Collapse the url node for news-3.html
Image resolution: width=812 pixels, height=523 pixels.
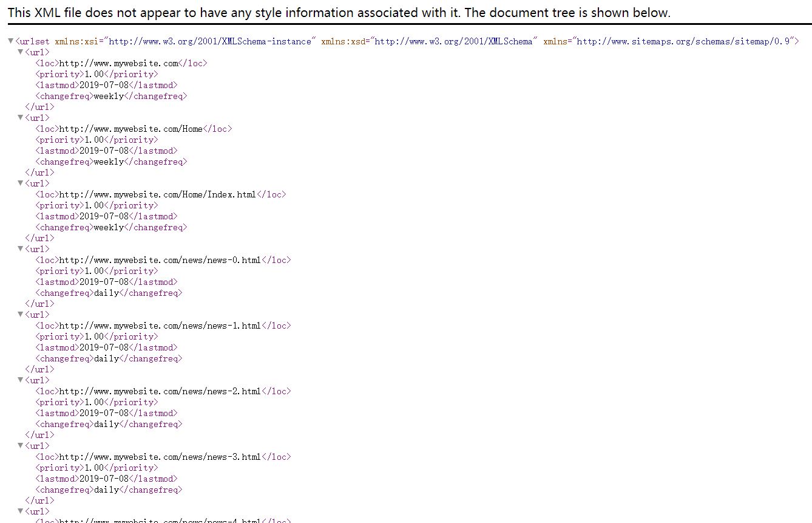pos(21,446)
